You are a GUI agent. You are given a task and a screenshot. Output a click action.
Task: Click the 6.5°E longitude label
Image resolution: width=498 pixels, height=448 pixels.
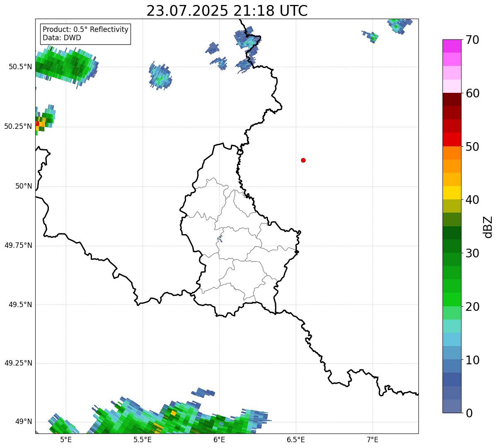[296, 440]
